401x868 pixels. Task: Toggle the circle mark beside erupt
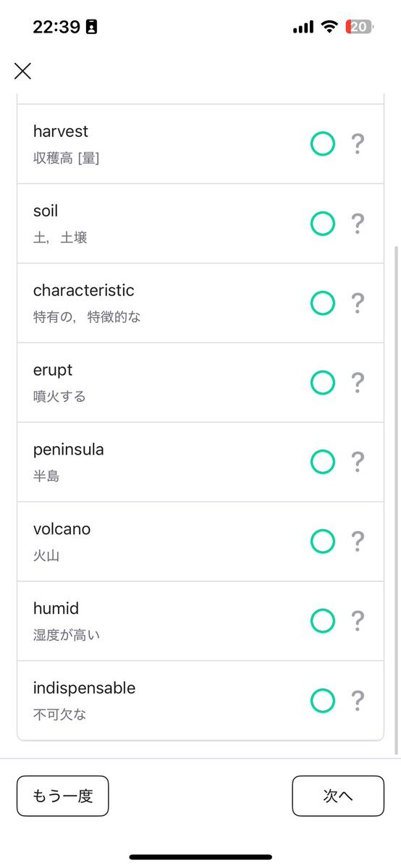point(322,382)
